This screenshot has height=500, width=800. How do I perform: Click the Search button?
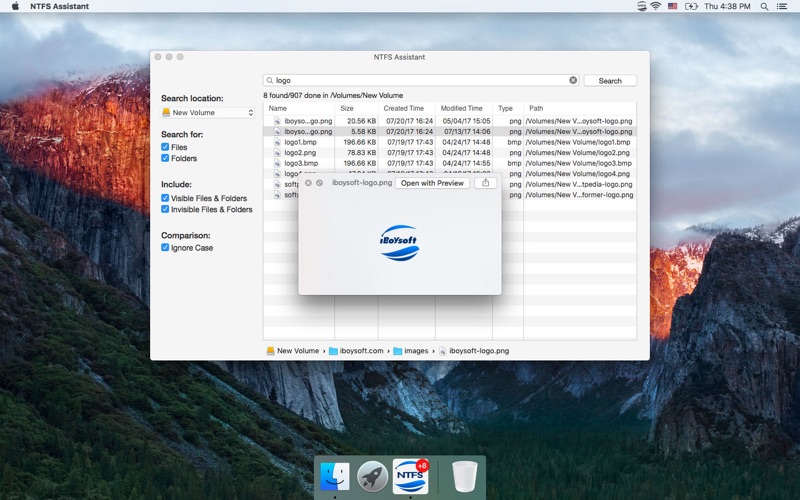610,81
